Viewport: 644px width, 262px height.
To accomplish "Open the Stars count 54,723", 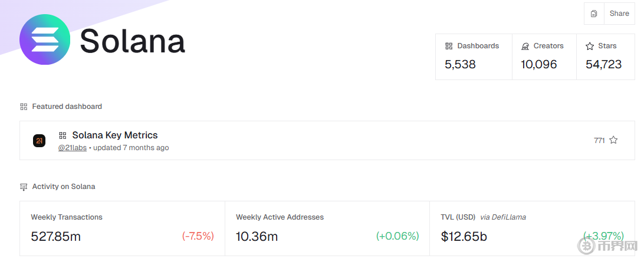I will (603, 64).
